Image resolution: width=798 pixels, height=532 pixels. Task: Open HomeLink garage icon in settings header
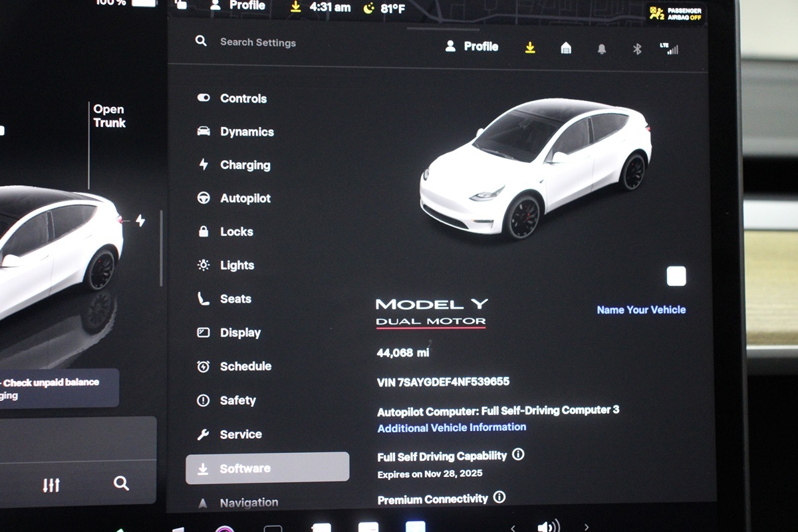[x=566, y=48]
